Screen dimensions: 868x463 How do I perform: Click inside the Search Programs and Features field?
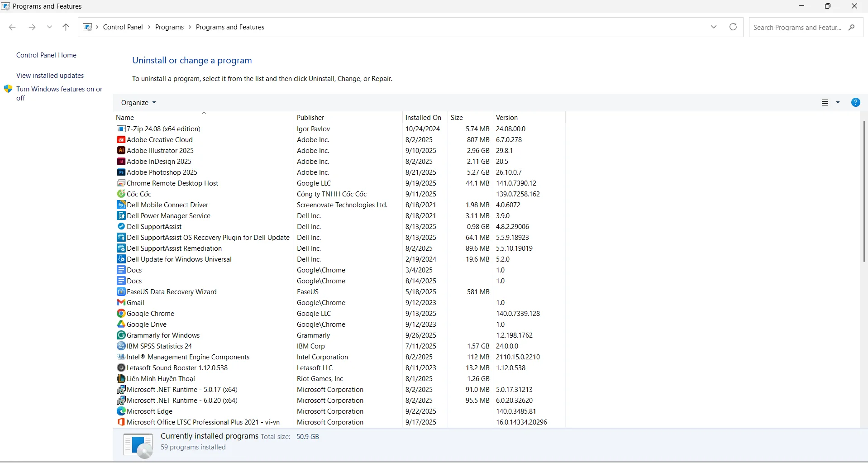click(x=796, y=27)
